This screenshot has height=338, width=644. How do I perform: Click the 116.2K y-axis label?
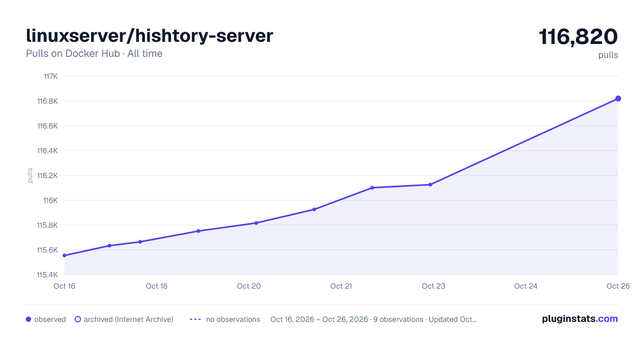point(47,175)
